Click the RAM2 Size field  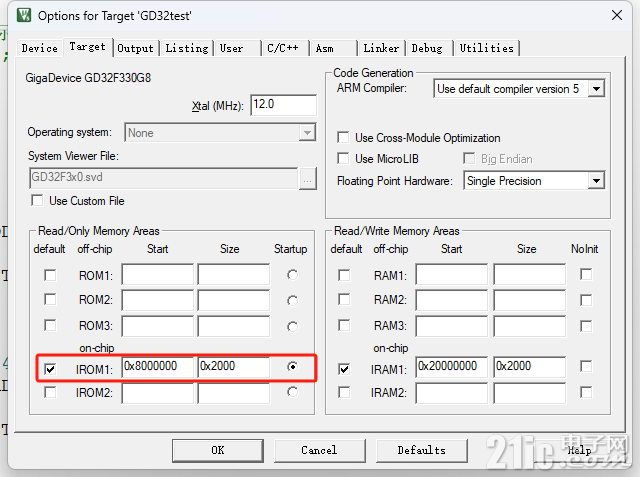click(530, 300)
